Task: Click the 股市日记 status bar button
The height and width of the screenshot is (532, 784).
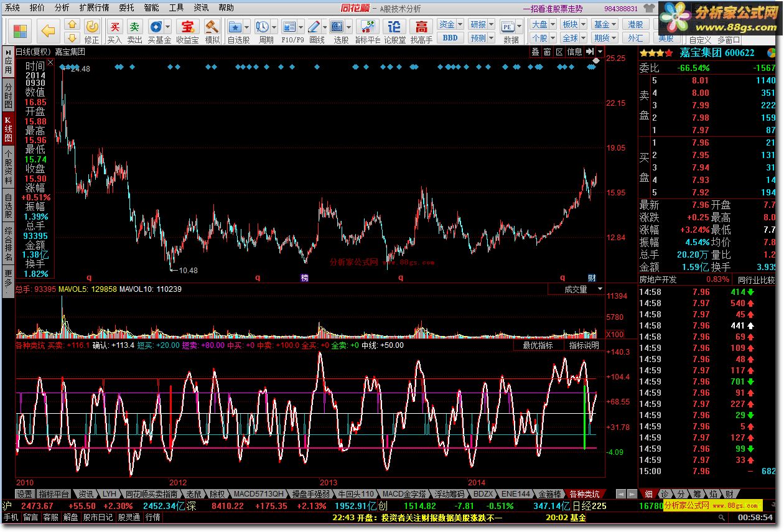Action: (98, 517)
